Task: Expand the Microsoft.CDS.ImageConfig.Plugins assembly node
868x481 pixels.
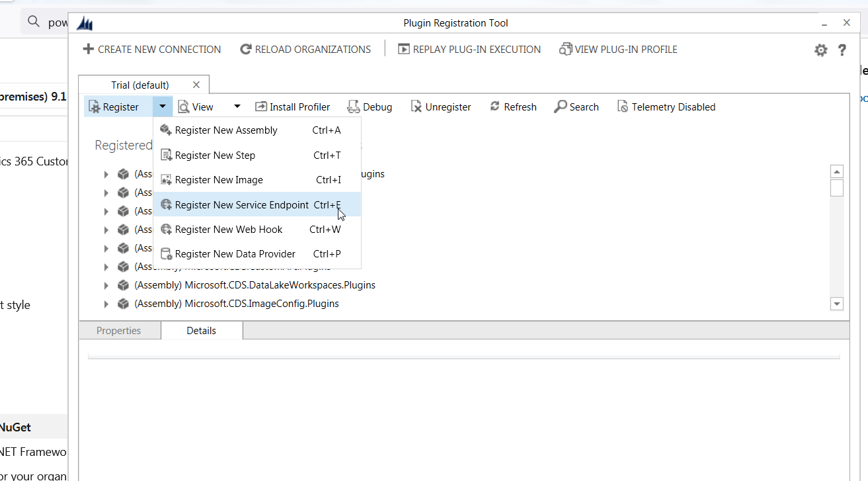Action: click(x=106, y=304)
